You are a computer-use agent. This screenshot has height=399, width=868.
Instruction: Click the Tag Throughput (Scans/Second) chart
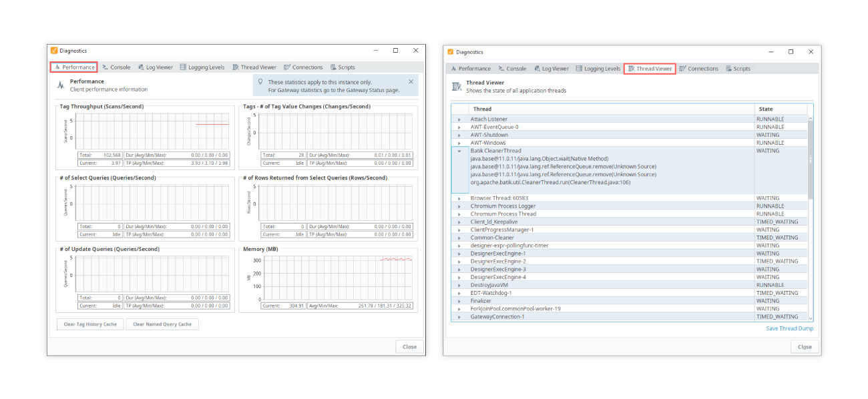[x=152, y=130]
